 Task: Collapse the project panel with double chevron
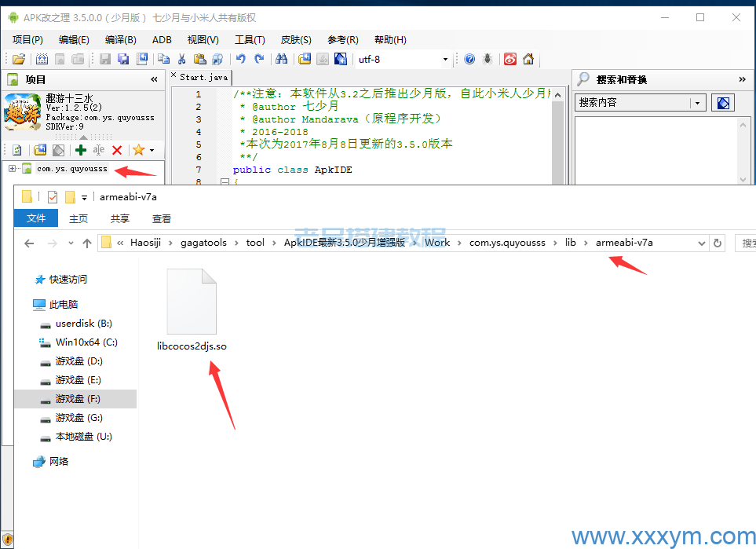coord(154,79)
